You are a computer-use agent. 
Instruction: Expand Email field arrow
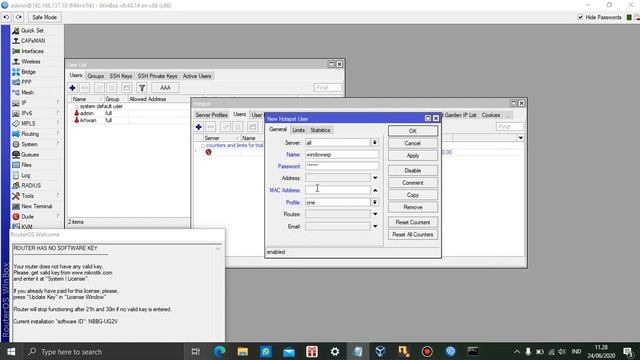pyautogui.click(x=375, y=227)
